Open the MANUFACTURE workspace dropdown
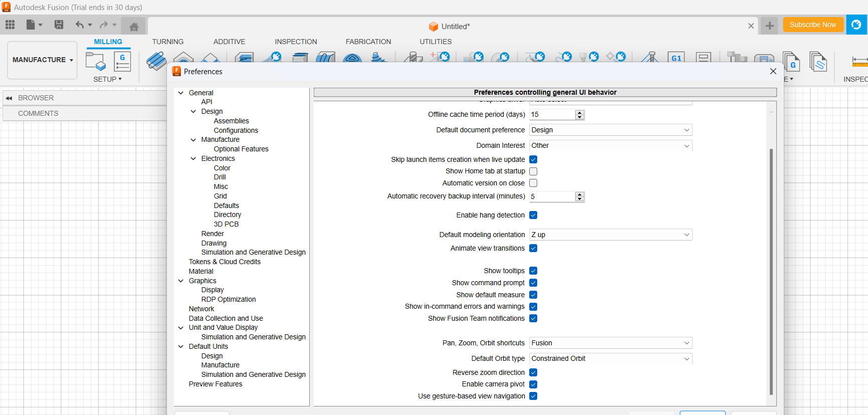The image size is (868, 415). coord(43,60)
